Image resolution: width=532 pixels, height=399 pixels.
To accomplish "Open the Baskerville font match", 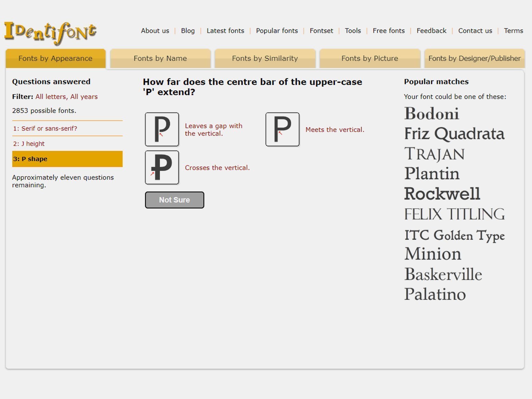I will click(x=443, y=274).
